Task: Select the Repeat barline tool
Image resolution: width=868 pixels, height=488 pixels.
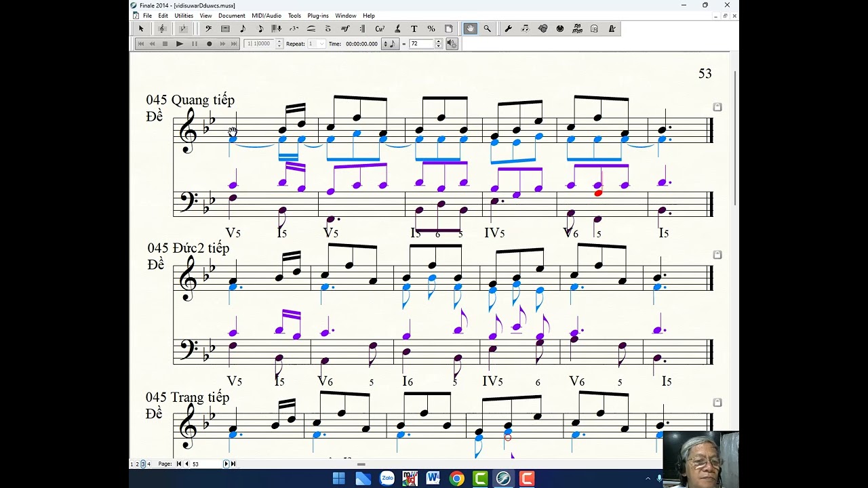Action: click(x=362, y=28)
